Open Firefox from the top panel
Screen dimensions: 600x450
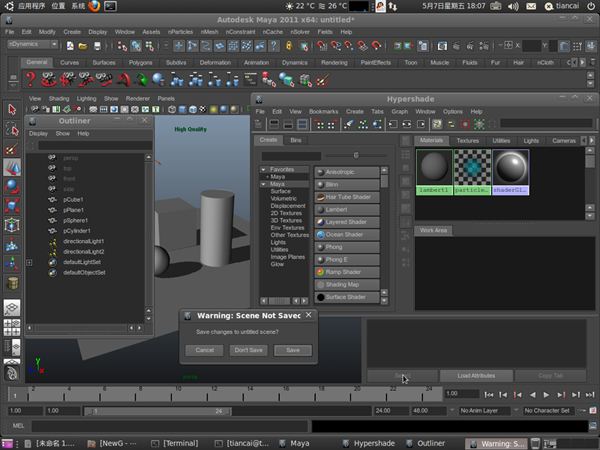94,6
